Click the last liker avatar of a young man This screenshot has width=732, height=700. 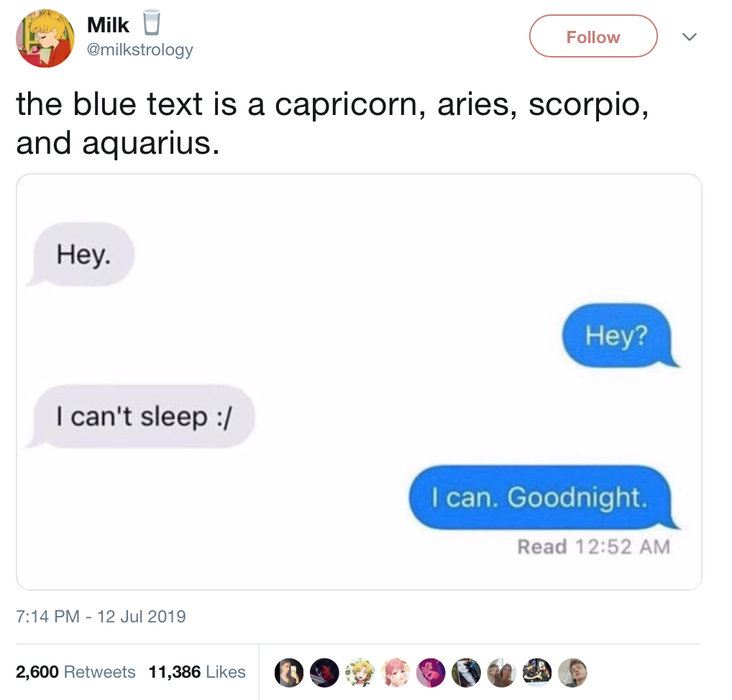click(572, 673)
